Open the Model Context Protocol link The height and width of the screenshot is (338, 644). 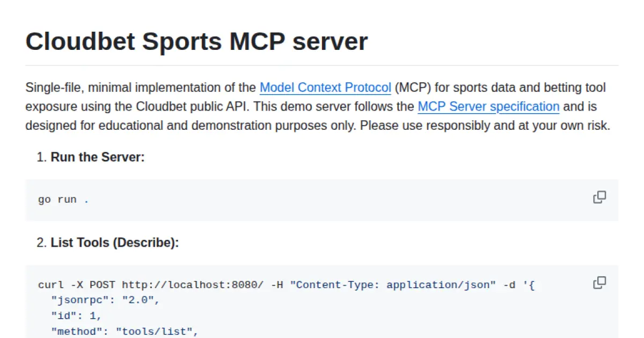point(325,87)
